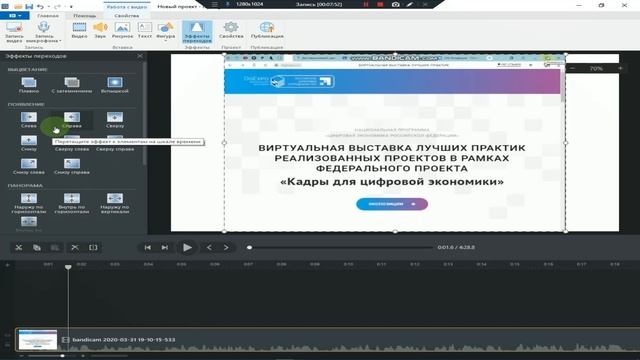The width and height of the screenshot is (640, 360).
Task: Select the Вспышкой flash transition
Action: click(x=115, y=85)
